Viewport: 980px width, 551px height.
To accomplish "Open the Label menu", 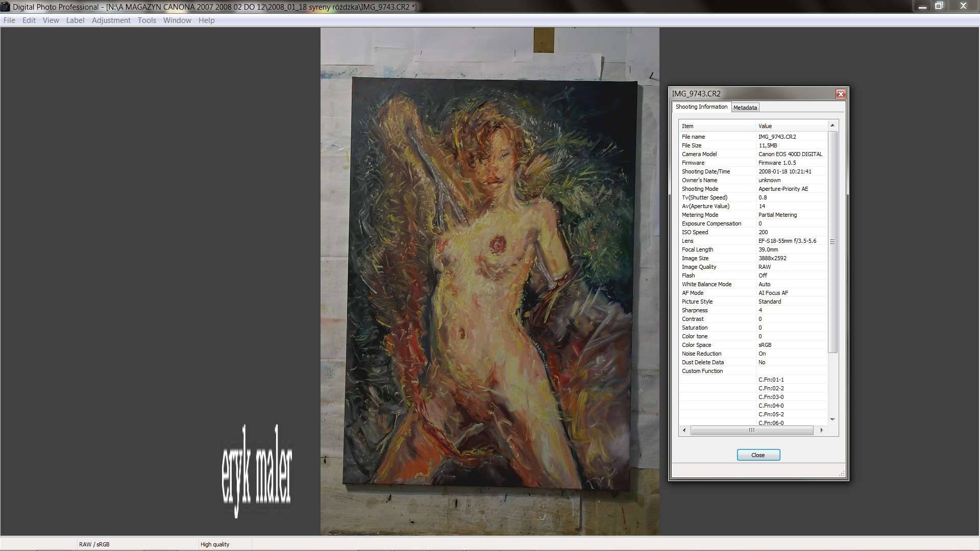I will (75, 20).
